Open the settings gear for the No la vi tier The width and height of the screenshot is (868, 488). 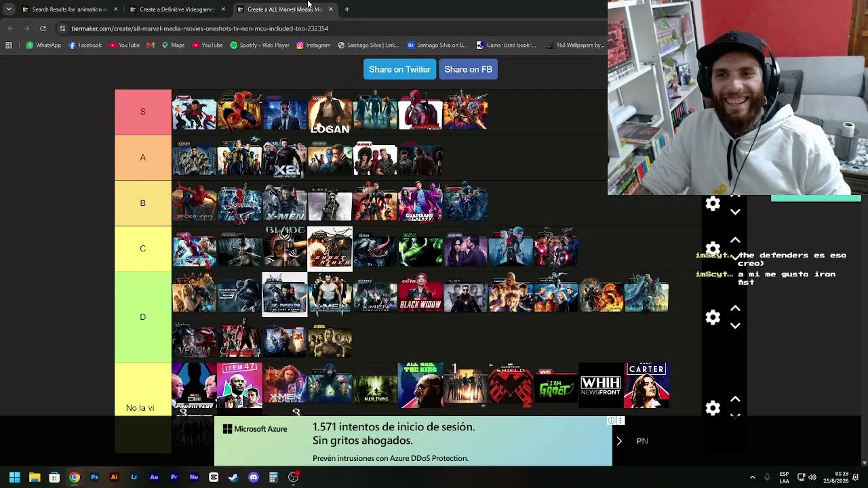[x=713, y=407]
